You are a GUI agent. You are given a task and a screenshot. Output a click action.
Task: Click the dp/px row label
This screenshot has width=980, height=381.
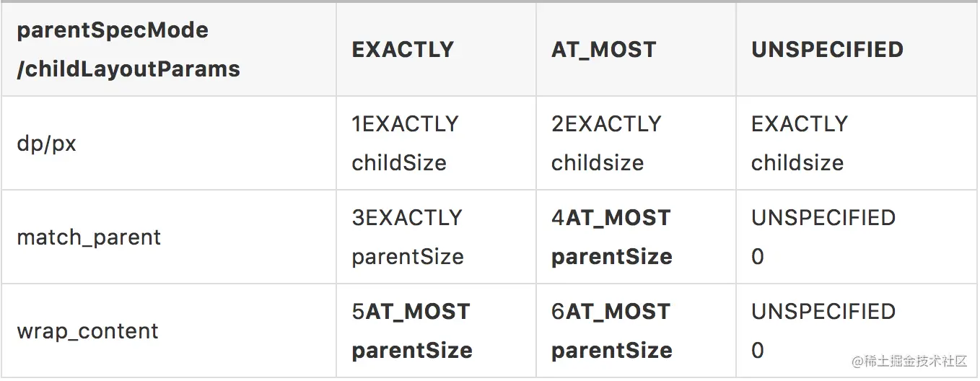coord(46,144)
